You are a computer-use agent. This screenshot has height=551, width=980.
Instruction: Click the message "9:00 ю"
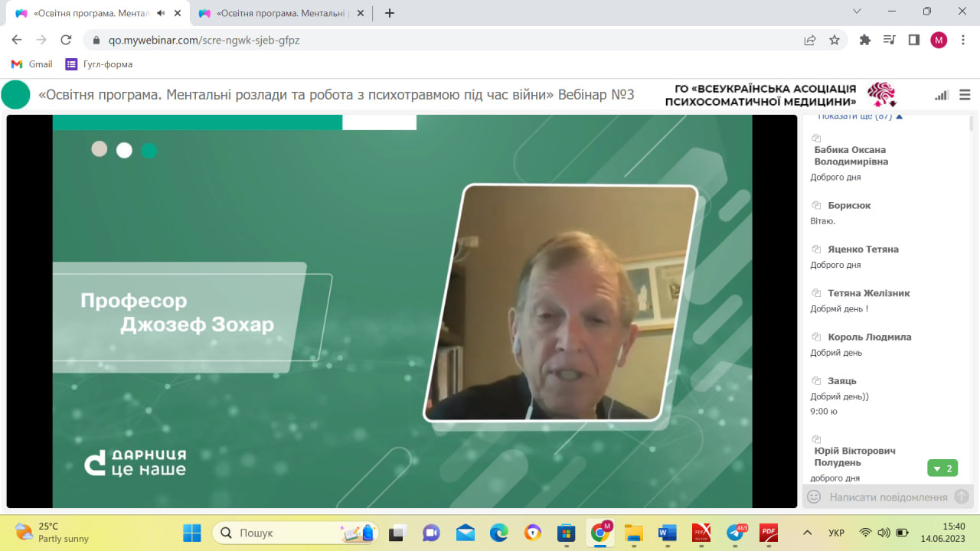[824, 411]
